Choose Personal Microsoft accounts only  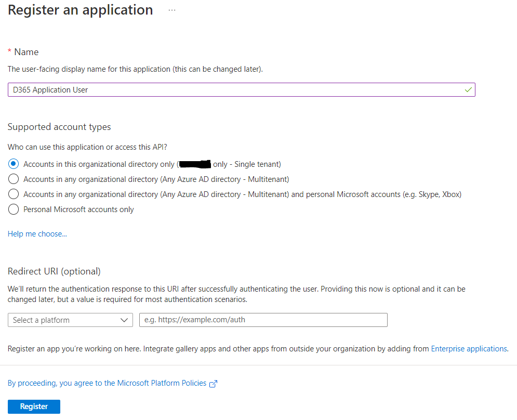point(14,209)
